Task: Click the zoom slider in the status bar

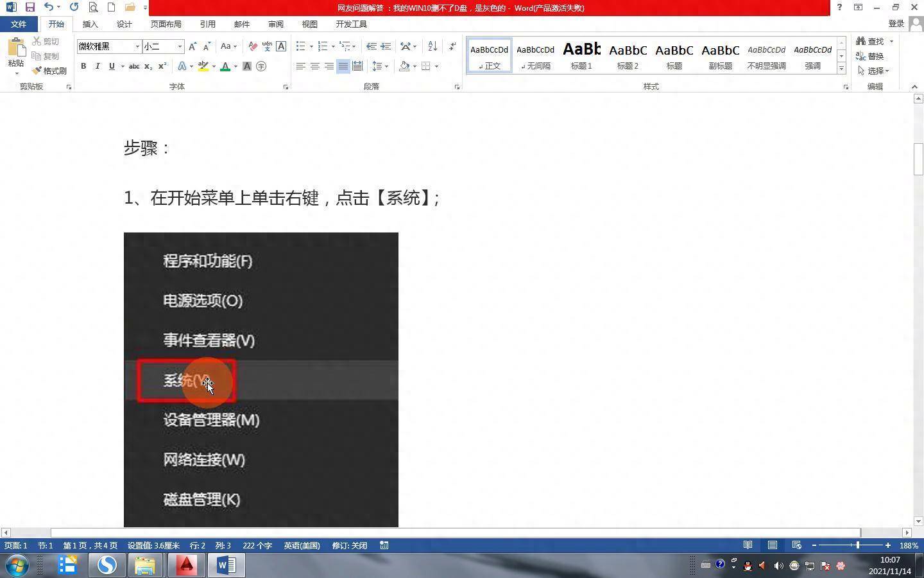Action: [x=857, y=545]
